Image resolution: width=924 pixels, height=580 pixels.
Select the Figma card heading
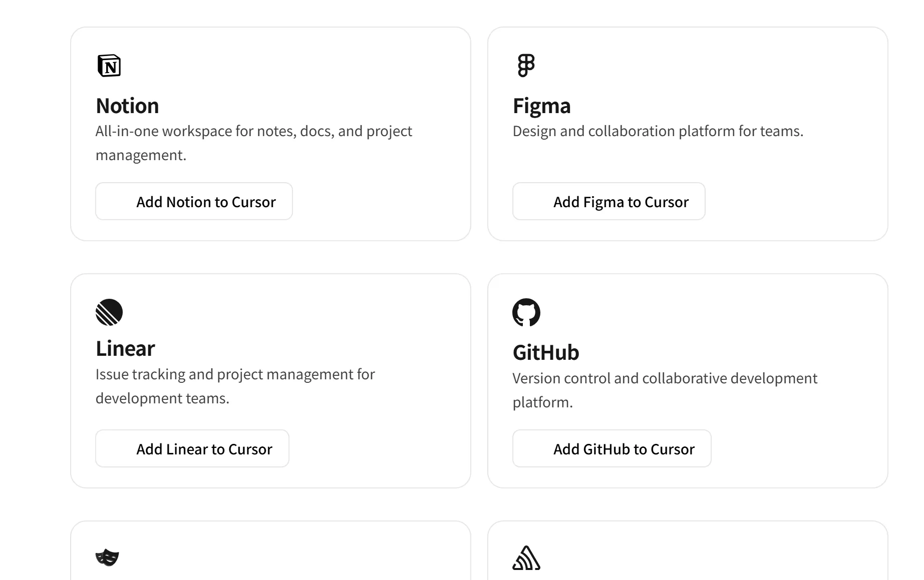[x=541, y=106]
